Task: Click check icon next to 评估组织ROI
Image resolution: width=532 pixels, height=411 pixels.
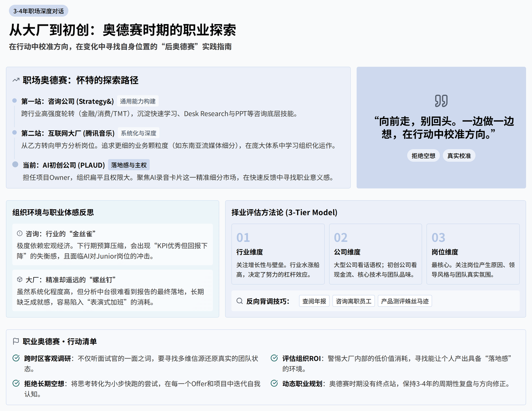Action: pos(274,358)
